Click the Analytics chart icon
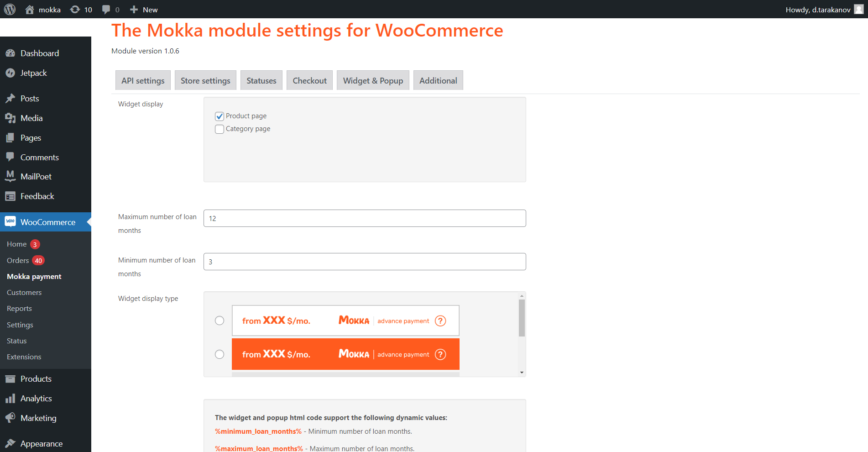The image size is (868, 452). coord(10,399)
